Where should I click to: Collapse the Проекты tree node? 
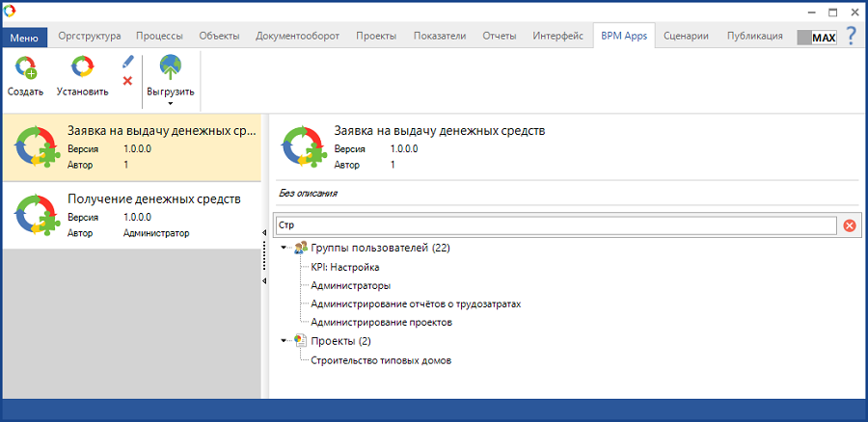coord(285,341)
